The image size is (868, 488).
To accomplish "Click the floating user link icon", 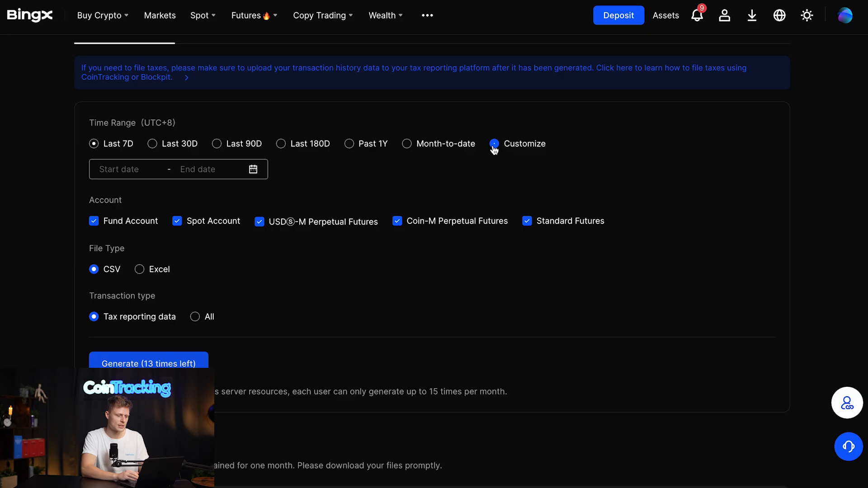I will [x=847, y=403].
